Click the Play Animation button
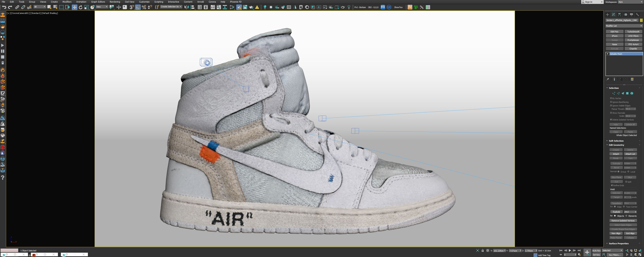 (x=570, y=250)
